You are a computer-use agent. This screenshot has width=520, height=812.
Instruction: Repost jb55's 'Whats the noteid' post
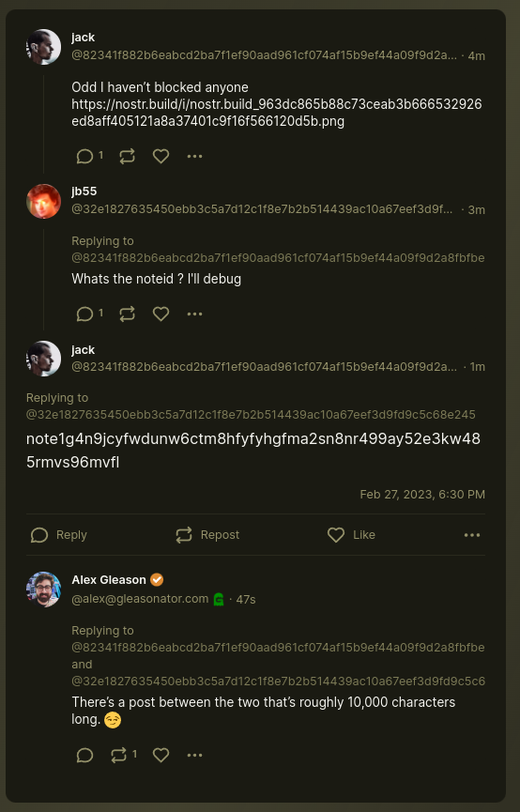(127, 314)
